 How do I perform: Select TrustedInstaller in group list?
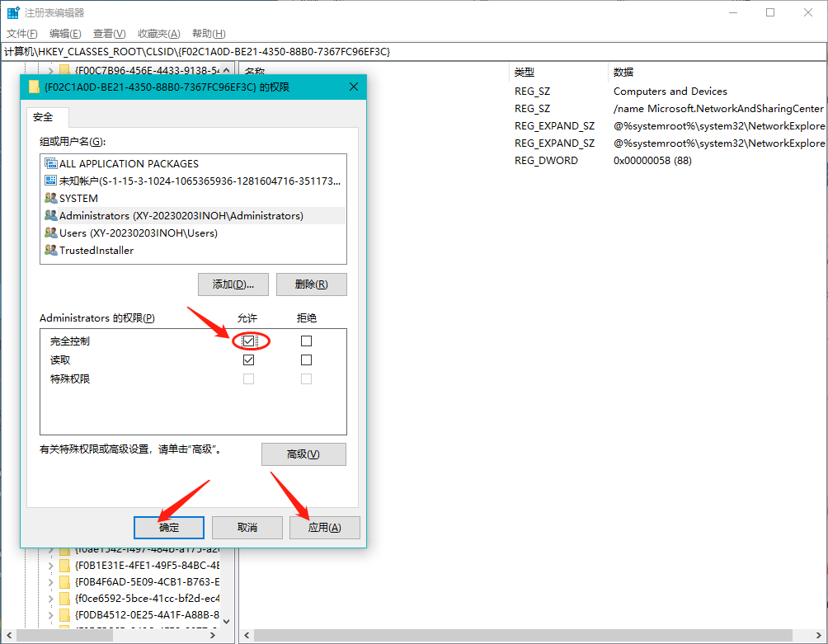193,250
